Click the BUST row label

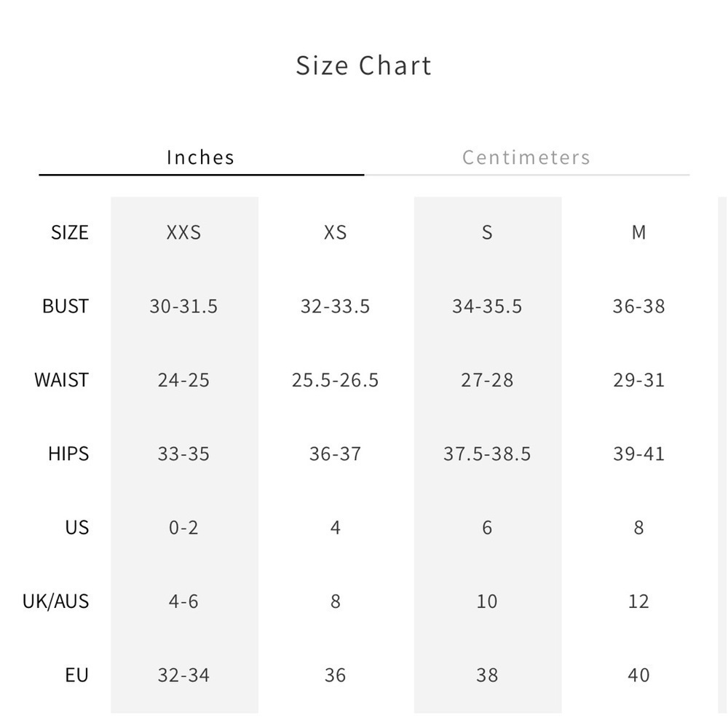tap(66, 306)
